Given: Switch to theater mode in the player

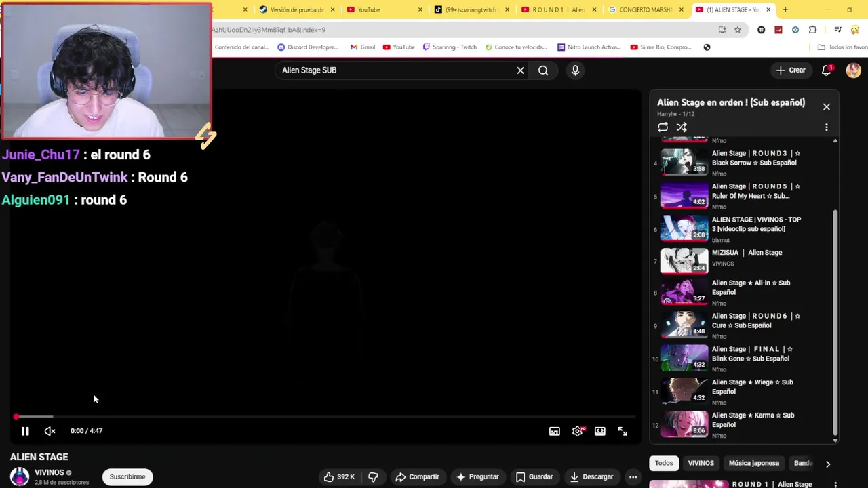Looking at the screenshot, I should click(600, 431).
